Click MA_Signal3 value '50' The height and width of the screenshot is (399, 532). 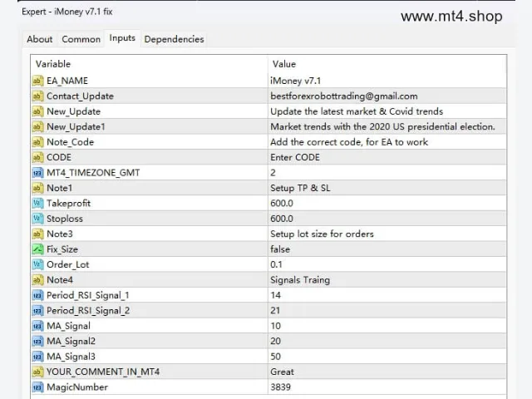[x=275, y=357]
